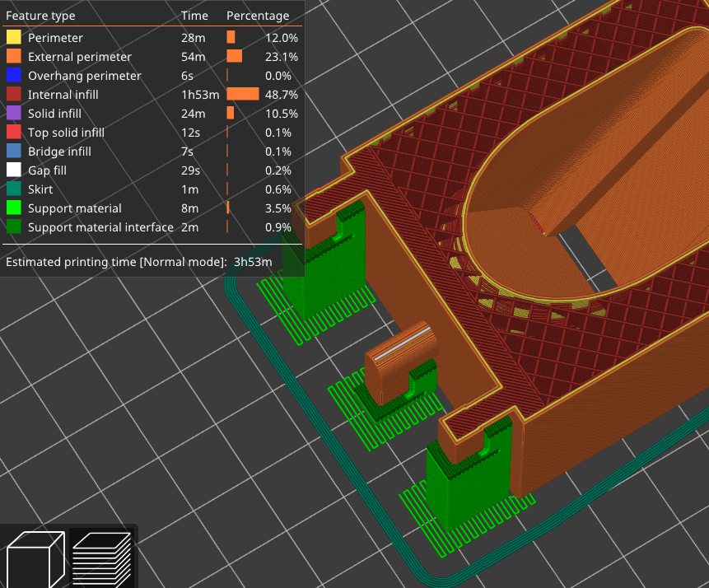Click the '24m' Solid infill time

click(193, 114)
